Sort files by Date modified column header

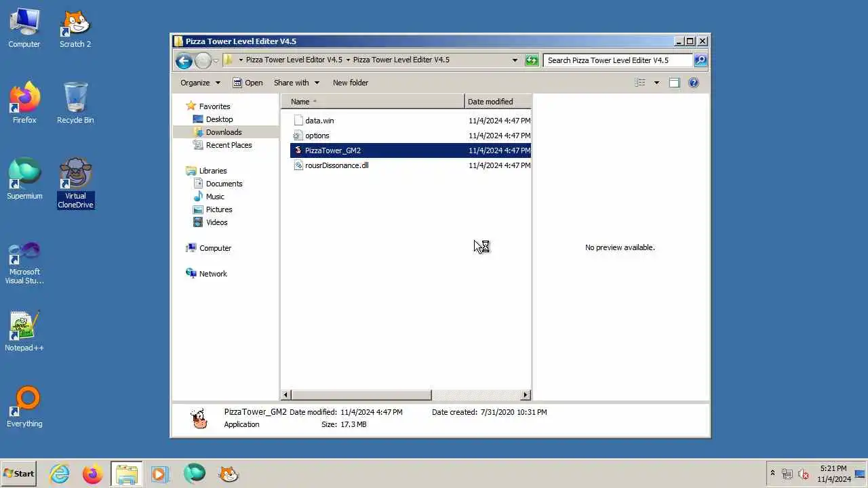pyautogui.click(x=498, y=102)
